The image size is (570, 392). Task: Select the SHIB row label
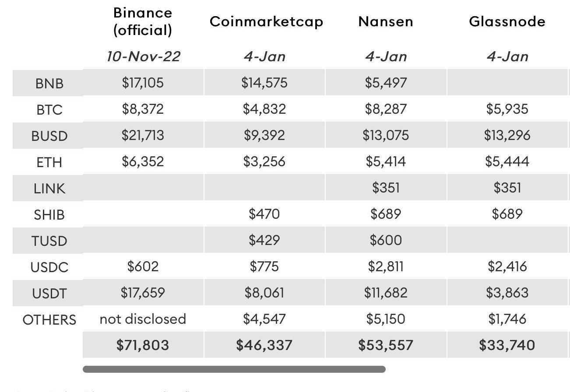pos(49,214)
